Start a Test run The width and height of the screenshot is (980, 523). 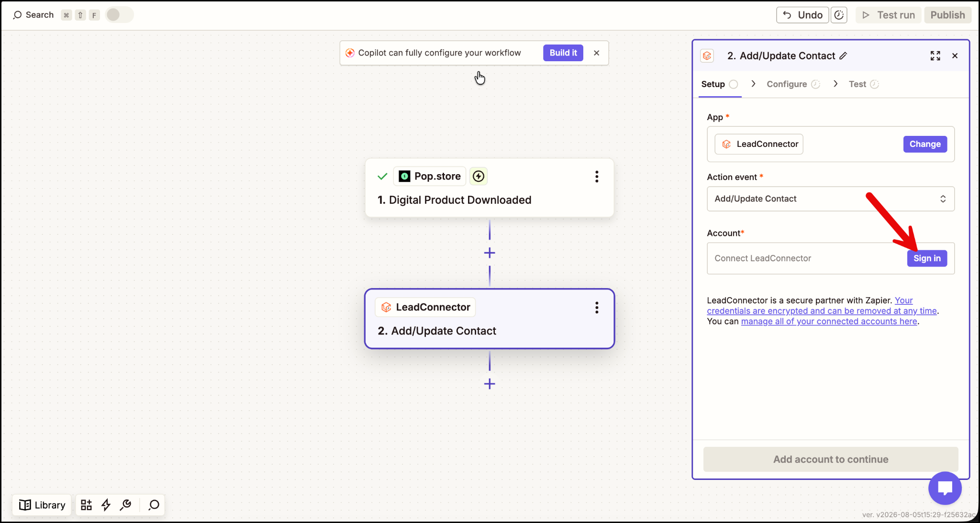[x=888, y=15]
